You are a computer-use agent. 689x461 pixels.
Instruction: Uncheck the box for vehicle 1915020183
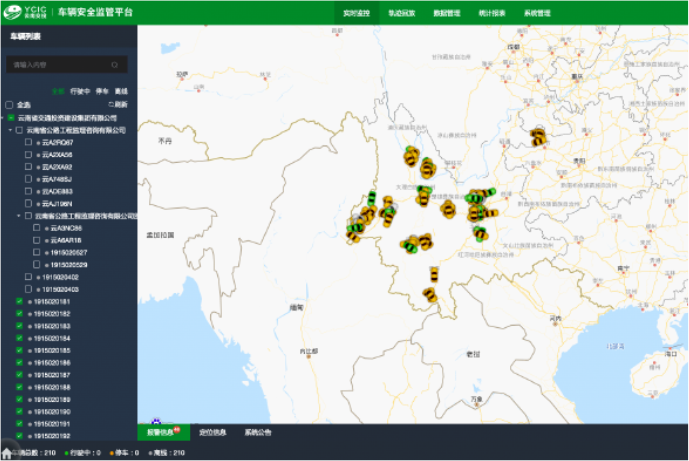(19, 326)
